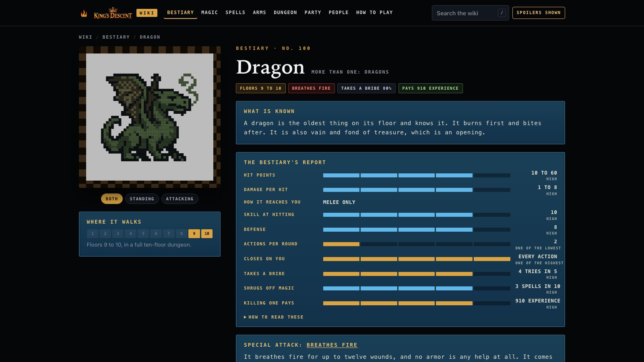Image resolution: width=644 pixels, height=362 pixels.
Task: Click the Hit Points bar
Action: [x=417, y=175]
